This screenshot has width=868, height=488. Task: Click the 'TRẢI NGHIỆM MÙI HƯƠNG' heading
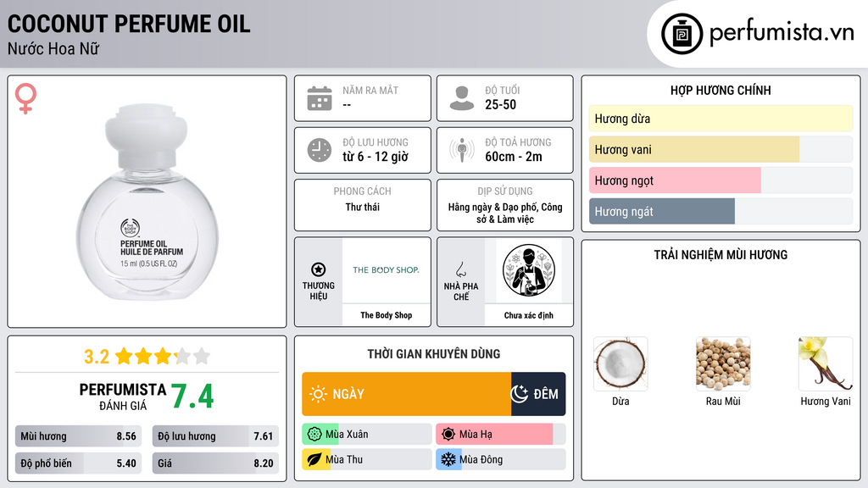click(721, 255)
